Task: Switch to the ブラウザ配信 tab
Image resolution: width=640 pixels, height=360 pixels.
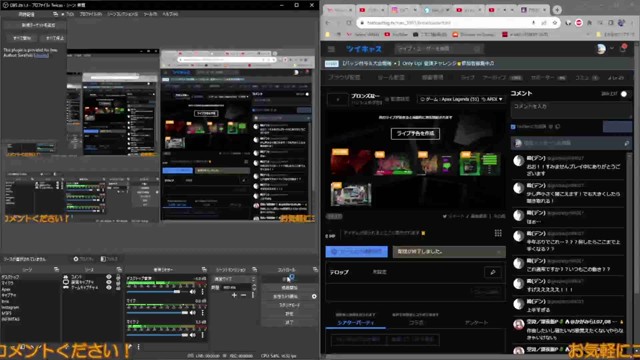Action: (x=344, y=78)
